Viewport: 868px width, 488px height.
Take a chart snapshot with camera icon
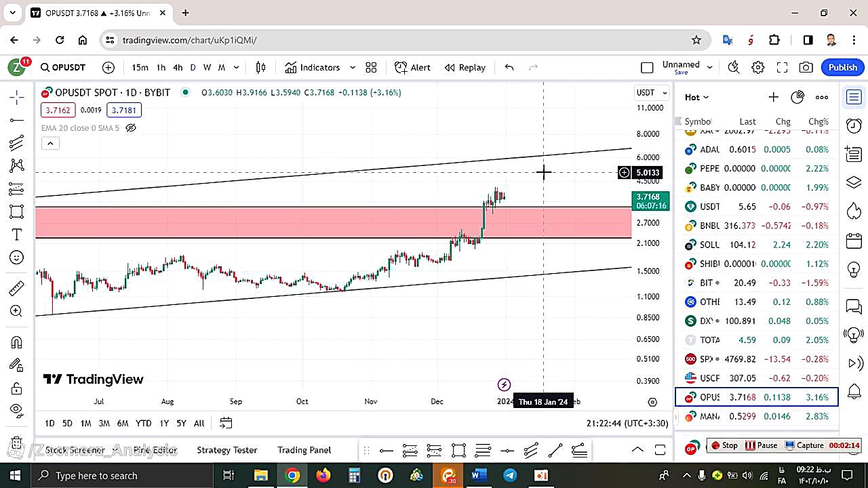[806, 67]
